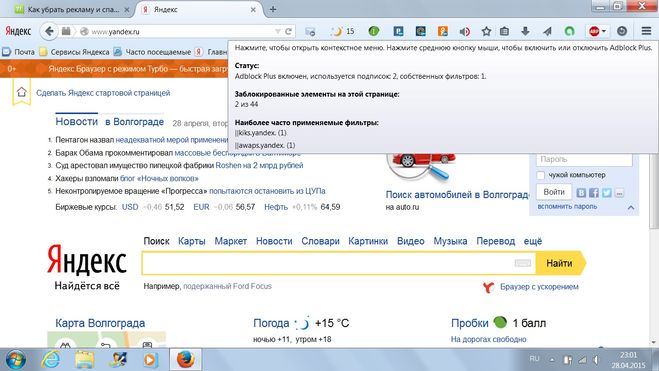
Task: Open the Перевод service tab
Action: click(496, 241)
